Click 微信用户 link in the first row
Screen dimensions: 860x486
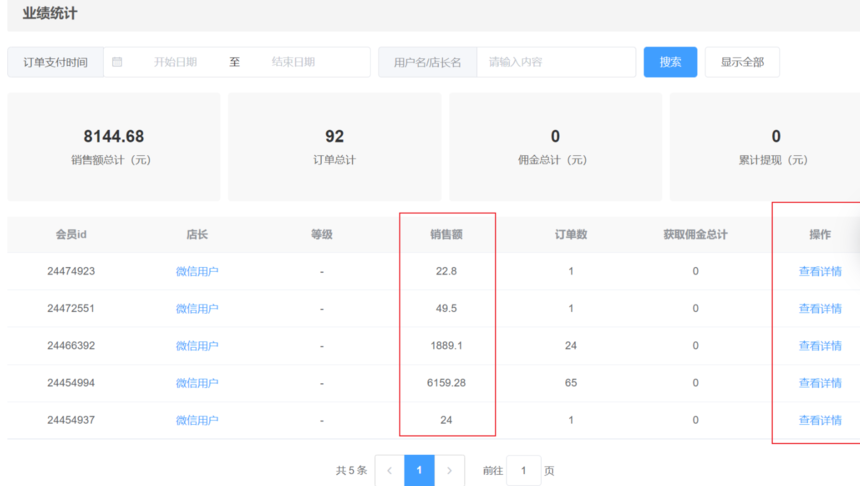197,271
